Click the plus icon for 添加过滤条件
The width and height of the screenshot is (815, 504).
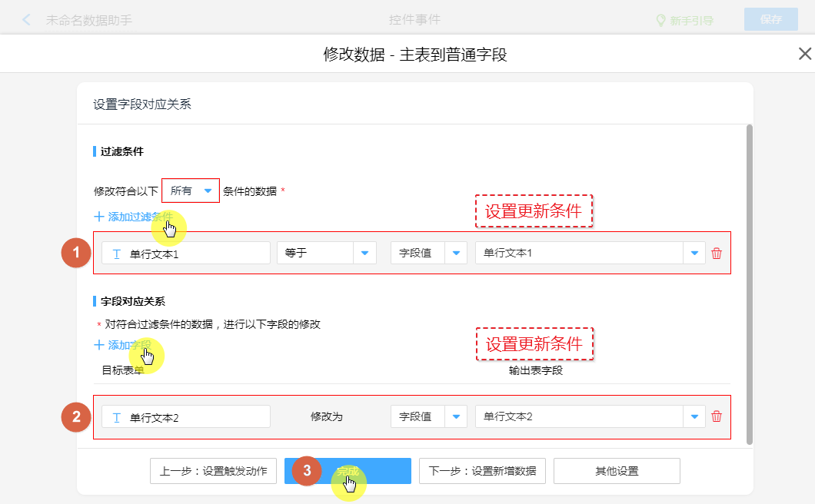point(98,217)
